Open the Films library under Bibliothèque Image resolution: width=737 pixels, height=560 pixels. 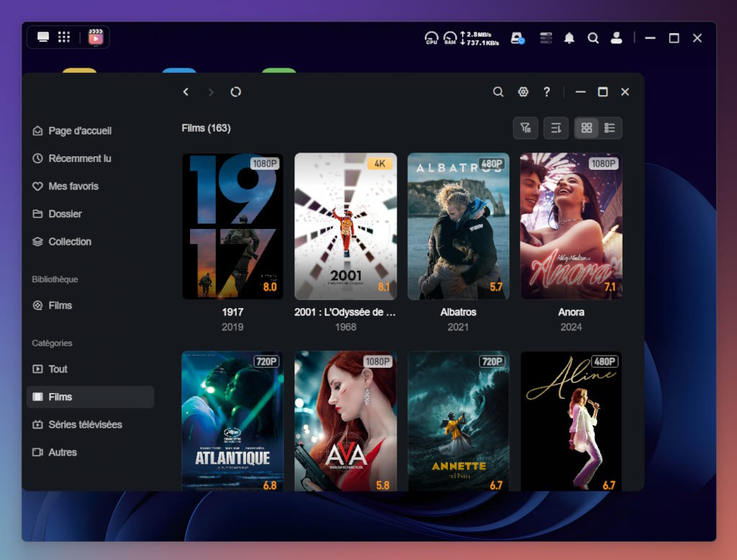pos(52,306)
